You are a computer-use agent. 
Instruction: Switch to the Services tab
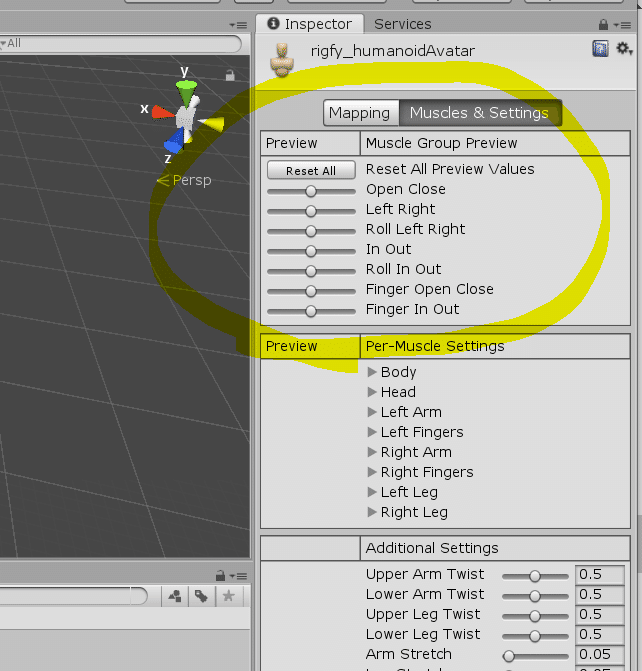[x=402, y=24]
